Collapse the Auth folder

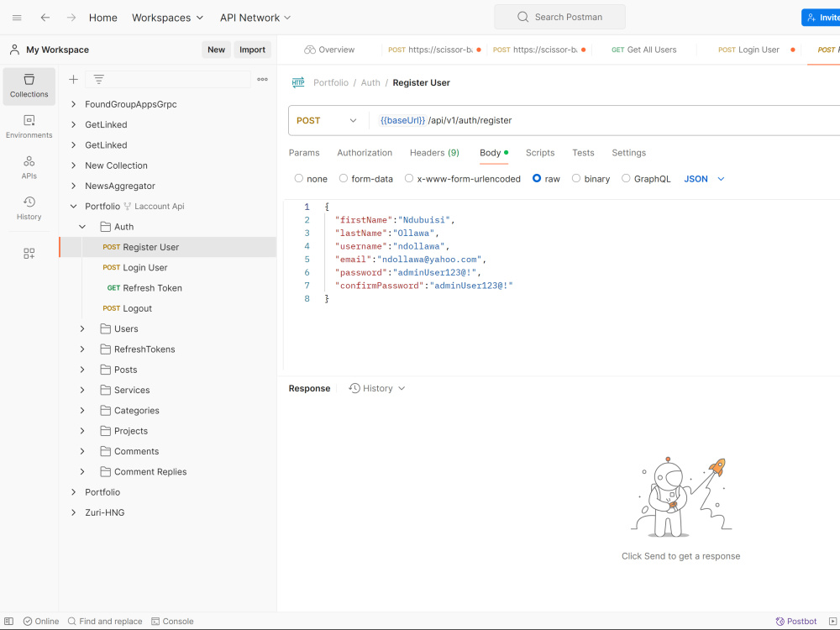[82, 227]
